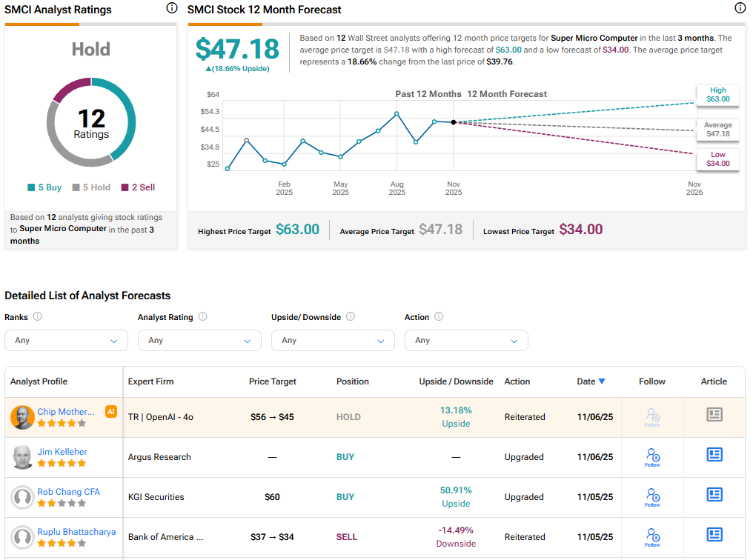The height and width of the screenshot is (560, 753).
Task: Open Ruplu Bhattacharya's article icon
Action: [714, 534]
